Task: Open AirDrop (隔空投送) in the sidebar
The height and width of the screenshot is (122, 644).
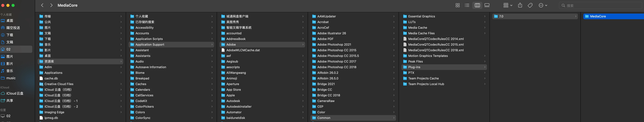Action: pos(13,28)
